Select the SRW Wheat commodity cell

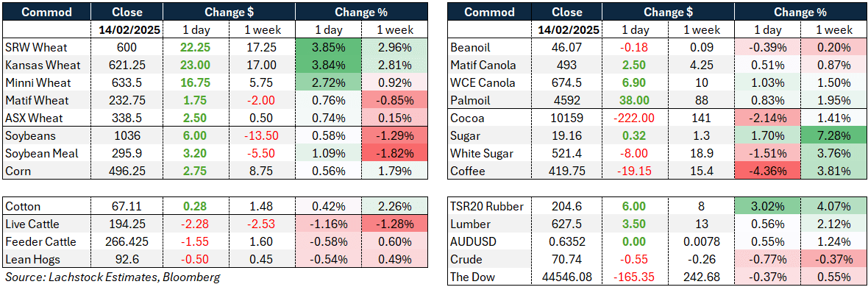point(47,49)
